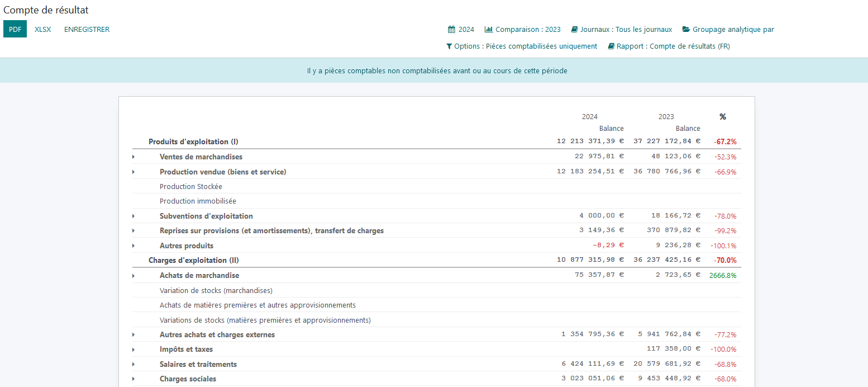Export the report as PDF
The image size is (868, 387).
pyautogui.click(x=15, y=29)
